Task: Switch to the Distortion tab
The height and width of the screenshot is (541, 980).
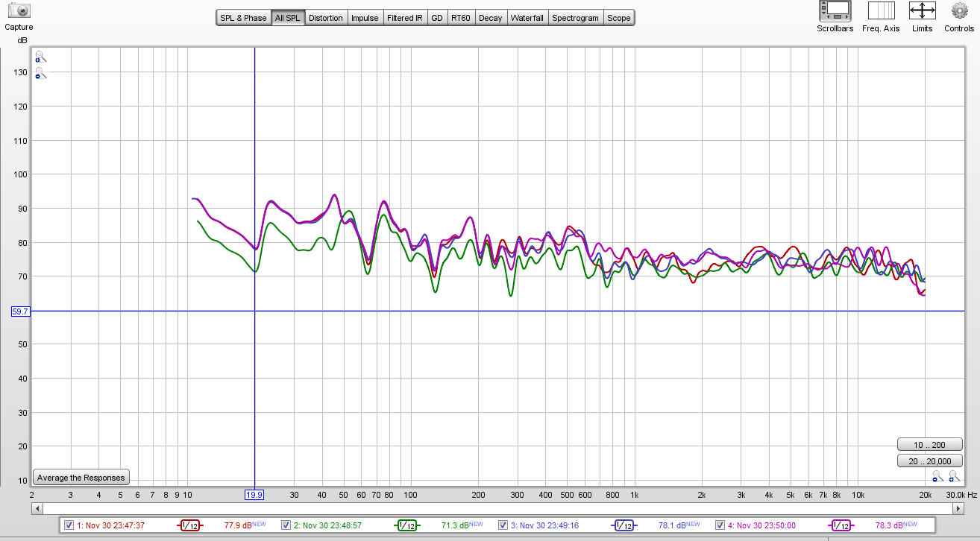Action: [x=326, y=18]
